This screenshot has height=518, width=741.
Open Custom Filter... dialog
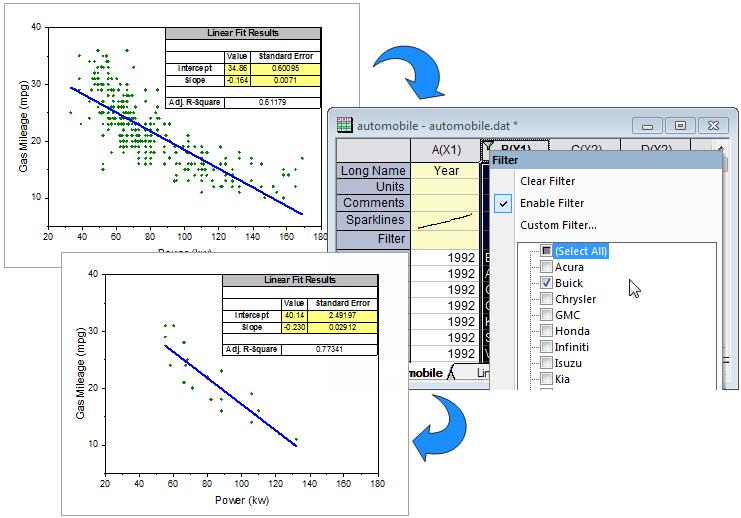coord(558,225)
